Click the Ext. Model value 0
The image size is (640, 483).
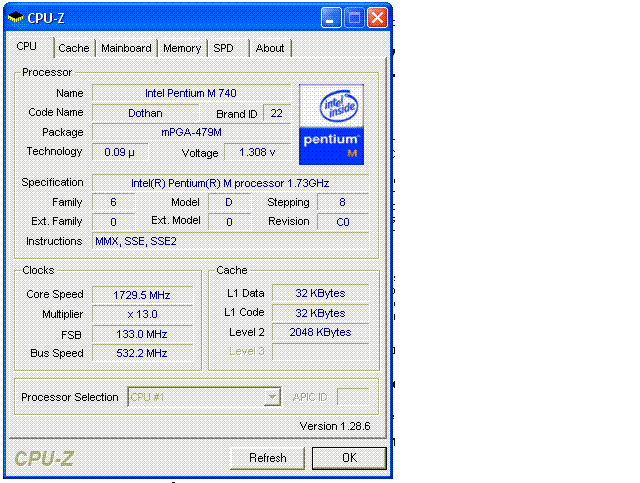(x=229, y=222)
